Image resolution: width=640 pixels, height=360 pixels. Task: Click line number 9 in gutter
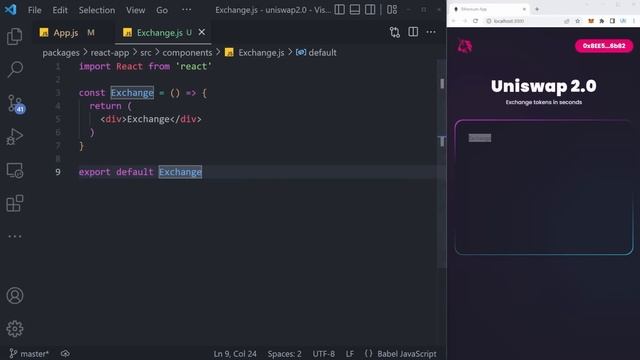(58, 172)
